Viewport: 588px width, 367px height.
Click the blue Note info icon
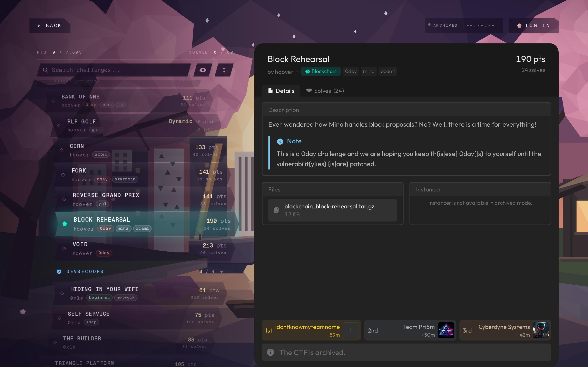(280, 141)
